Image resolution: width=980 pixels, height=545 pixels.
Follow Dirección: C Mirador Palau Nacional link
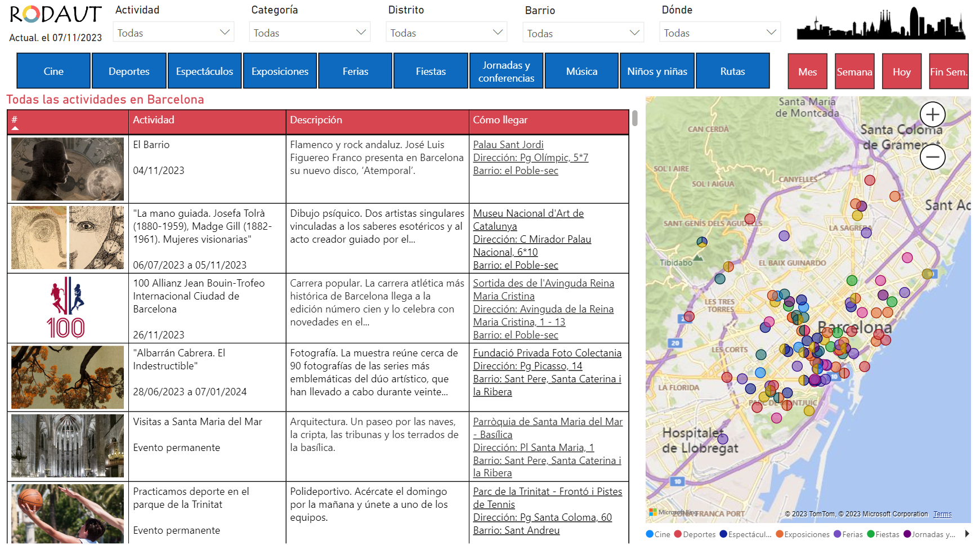(x=532, y=245)
